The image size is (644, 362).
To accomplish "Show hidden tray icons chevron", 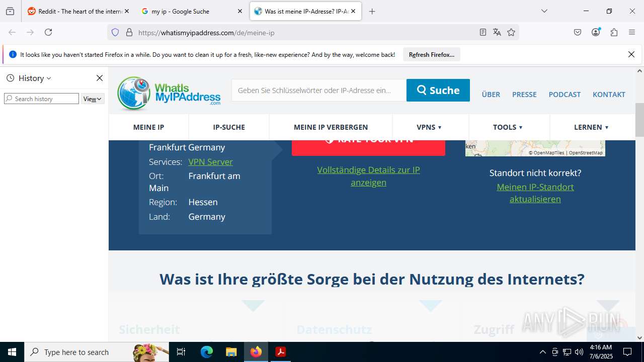I will (542, 352).
